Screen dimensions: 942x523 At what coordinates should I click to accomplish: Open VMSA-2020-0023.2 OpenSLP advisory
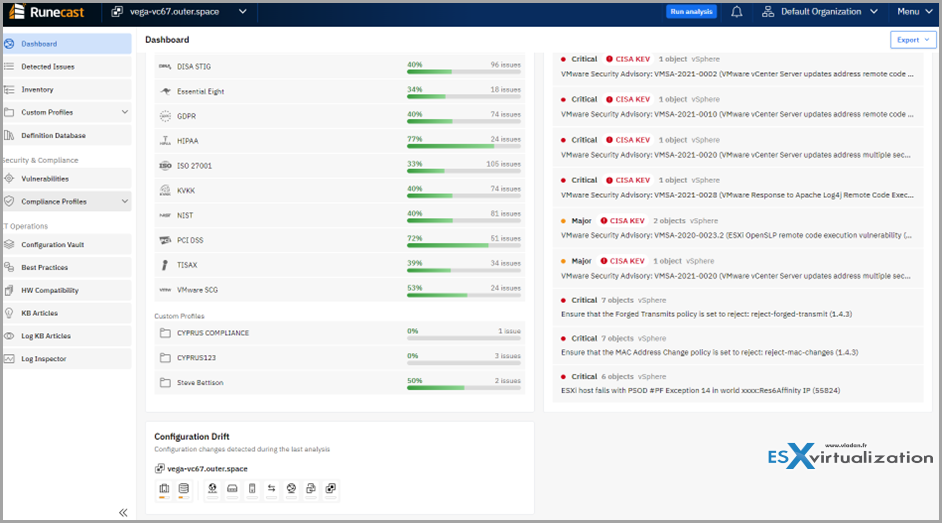(x=738, y=228)
